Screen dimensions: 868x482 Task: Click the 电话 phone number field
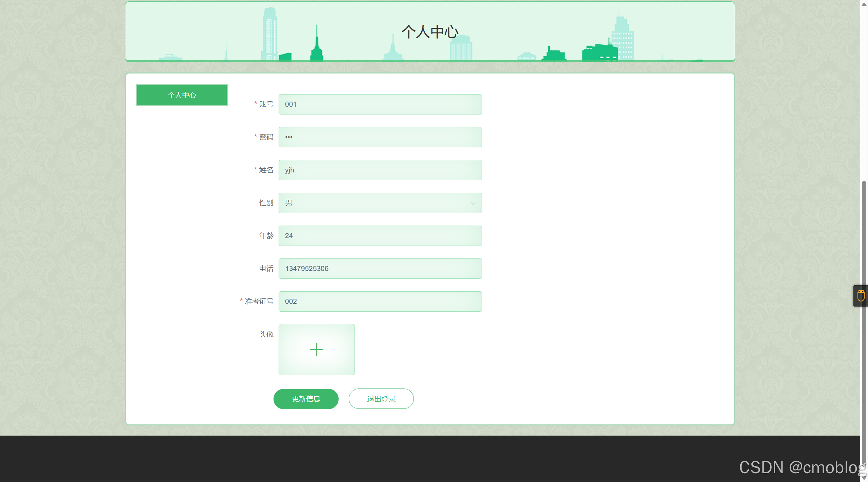pyautogui.click(x=380, y=269)
